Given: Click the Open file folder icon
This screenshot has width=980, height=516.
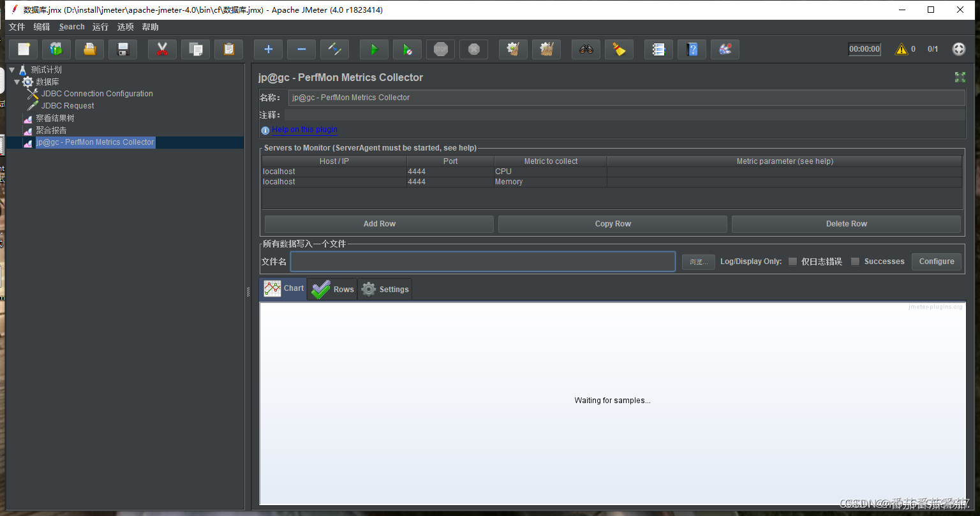Looking at the screenshot, I should pos(90,49).
